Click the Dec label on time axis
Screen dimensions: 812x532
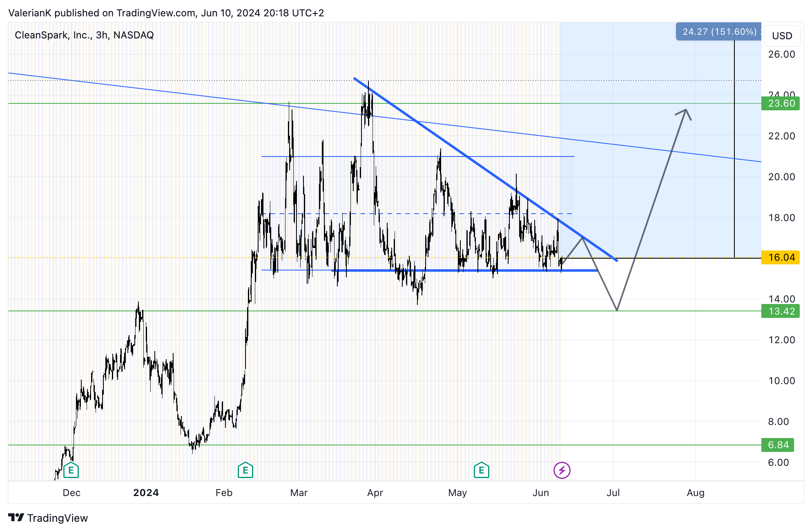point(71,493)
